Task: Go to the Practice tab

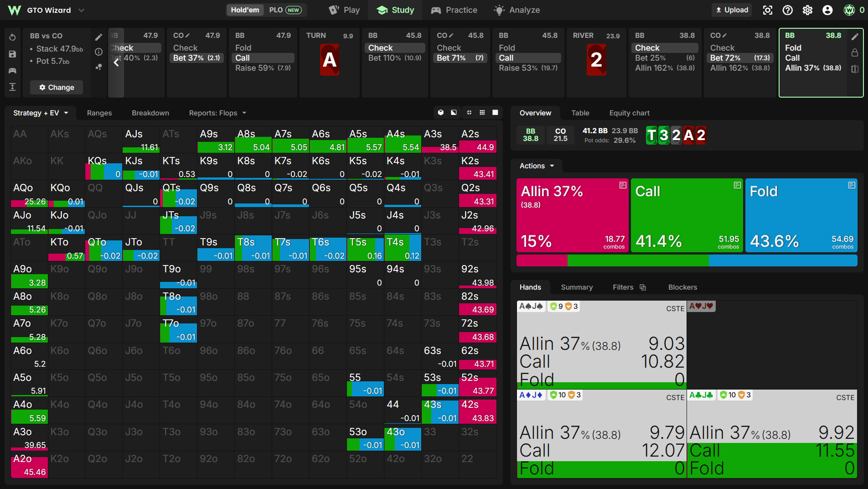Action: (x=455, y=10)
